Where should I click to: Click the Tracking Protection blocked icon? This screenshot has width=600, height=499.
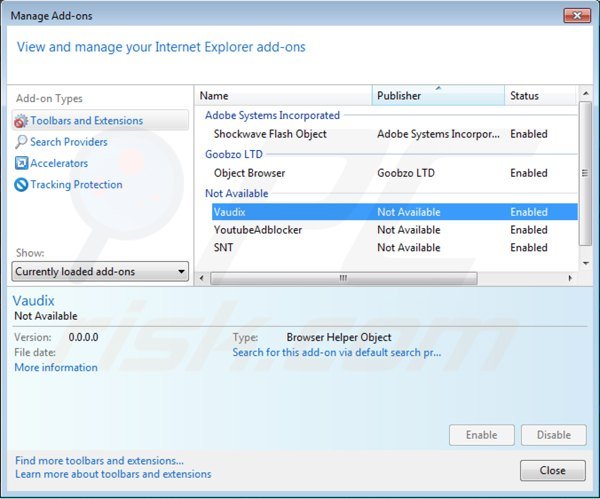pyautogui.click(x=21, y=185)
